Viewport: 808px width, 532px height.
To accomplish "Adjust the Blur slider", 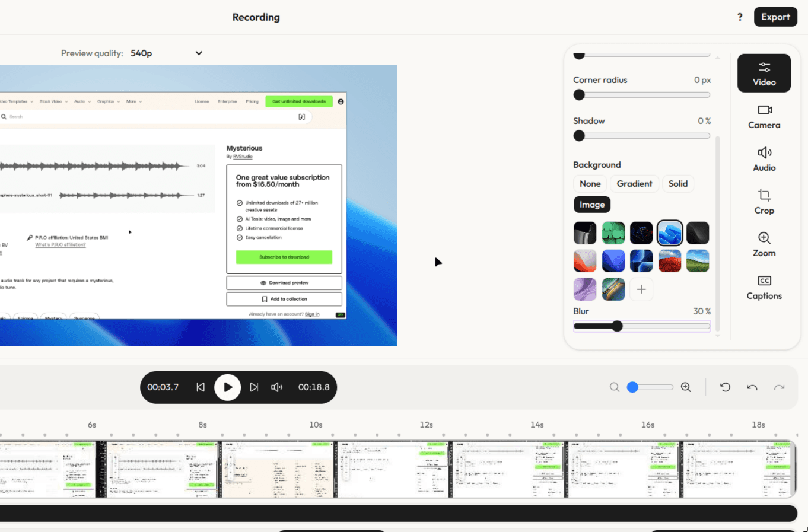I will [x=641, y=326].
